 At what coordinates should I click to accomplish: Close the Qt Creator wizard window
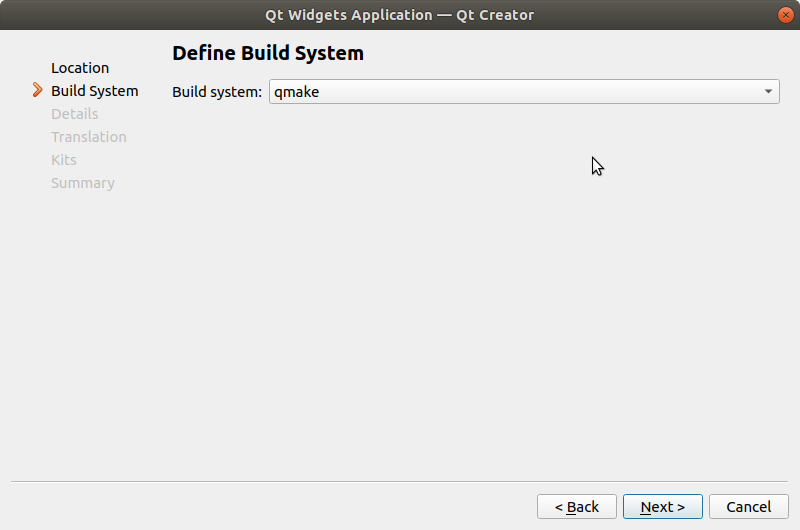(x=785, y=14)
